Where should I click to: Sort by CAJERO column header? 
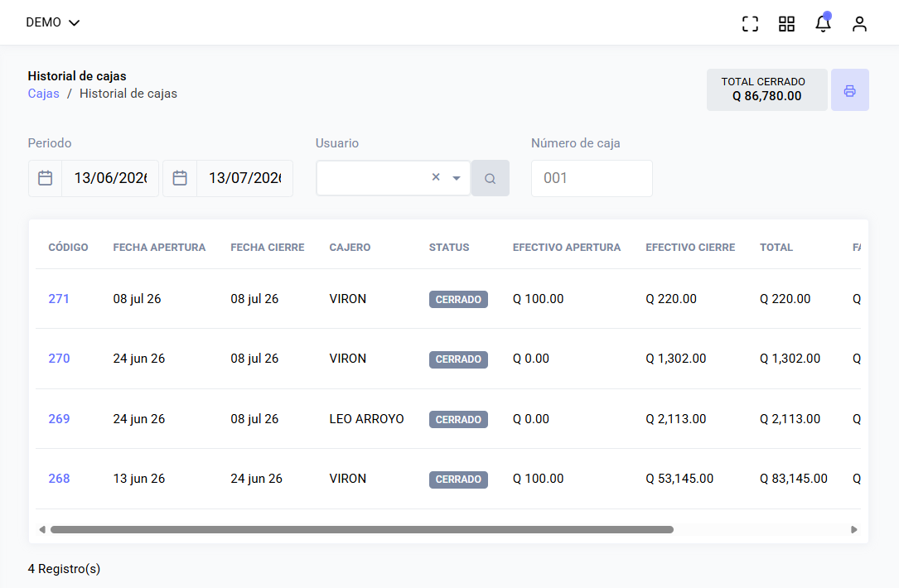(350, 248)
